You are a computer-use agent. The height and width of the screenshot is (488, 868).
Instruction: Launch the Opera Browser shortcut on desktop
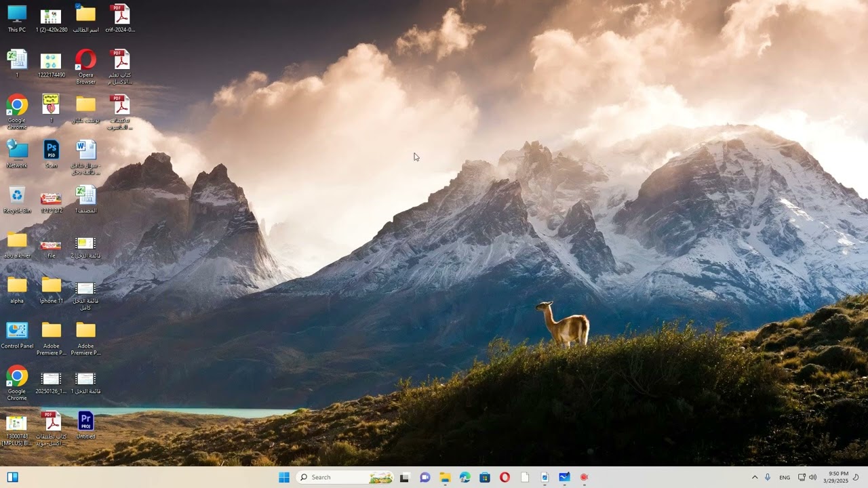[85, 66]
